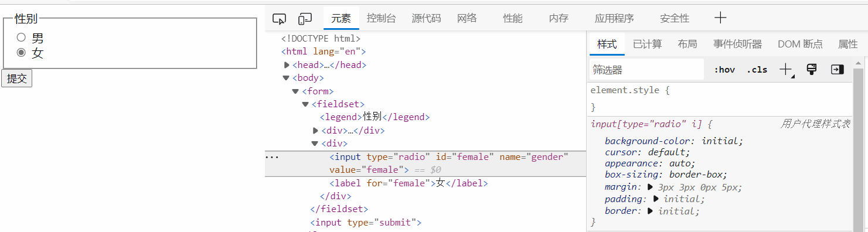Image resolution: width=868 pixels, height=232 pixels.
Task: Switch to the 应用程序 tab
Action: pyautogui.click(x=614, y=18)
